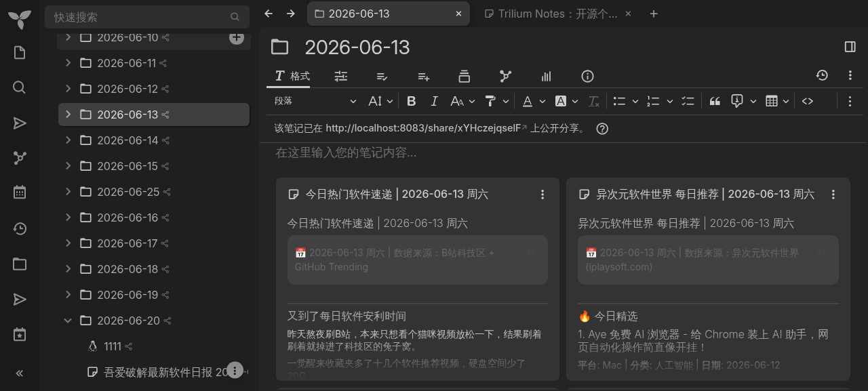868x391 pixels.
Task: Switch to the Trilium Notes tab
Action: pyautogui.click(x=557, y=14)
